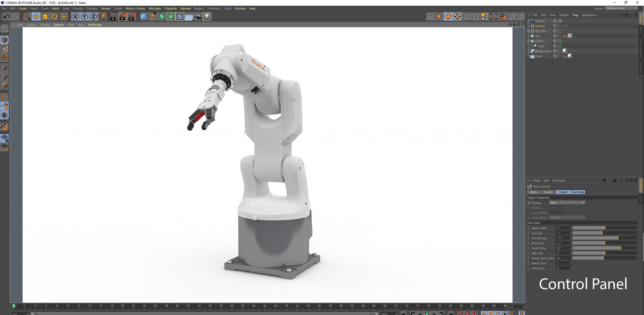
Task: Click the fourth_leg value stepper arrows
Action: [571, 248]
